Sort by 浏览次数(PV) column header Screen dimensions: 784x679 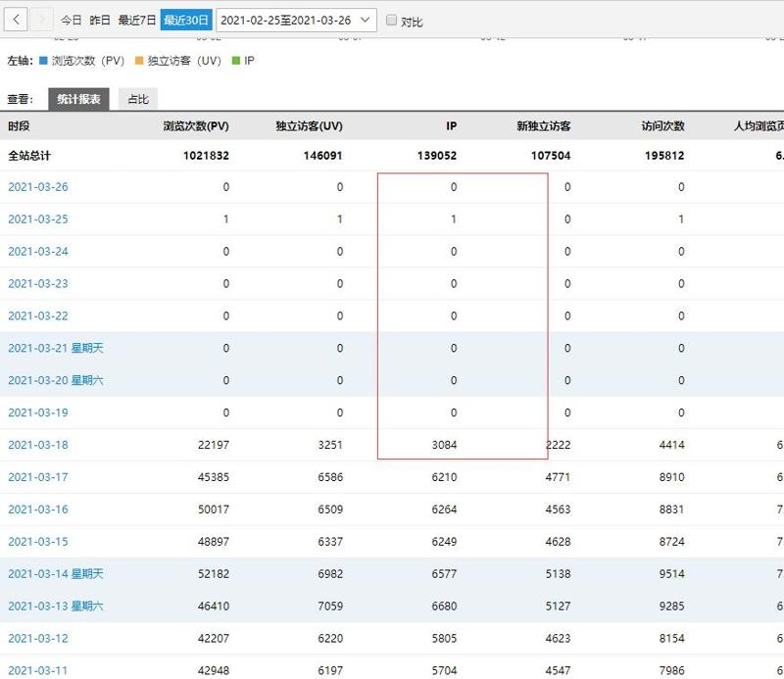[196, 126]
